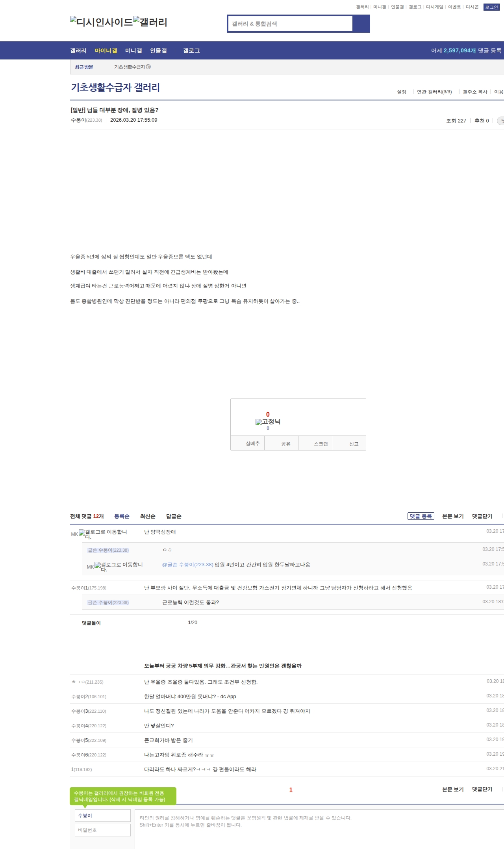This screenshot has height=849, width=504.
Task: Click the red recommend count 0
Action: (x=268, y=414)
